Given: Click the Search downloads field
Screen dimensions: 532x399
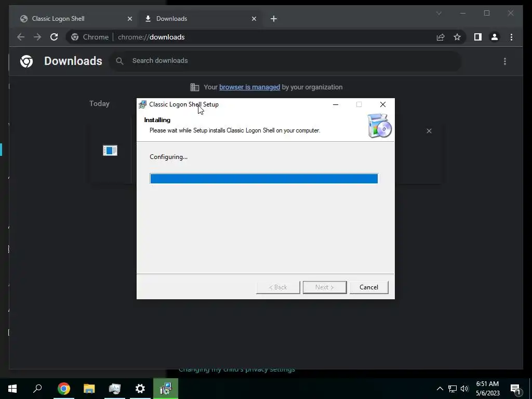Looking at the screenshot, I should pyautogui.click(x=285, y=61).
